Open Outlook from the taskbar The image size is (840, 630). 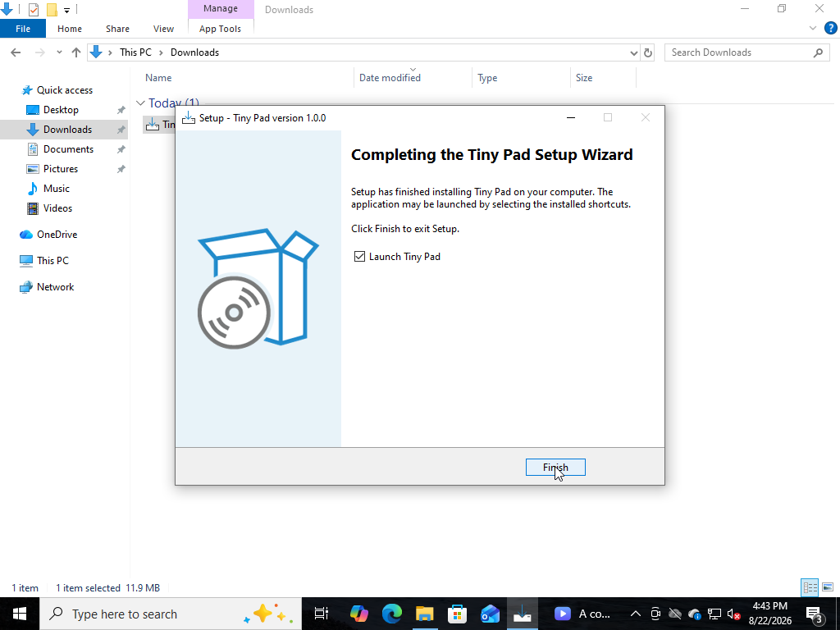pos(490,614)
